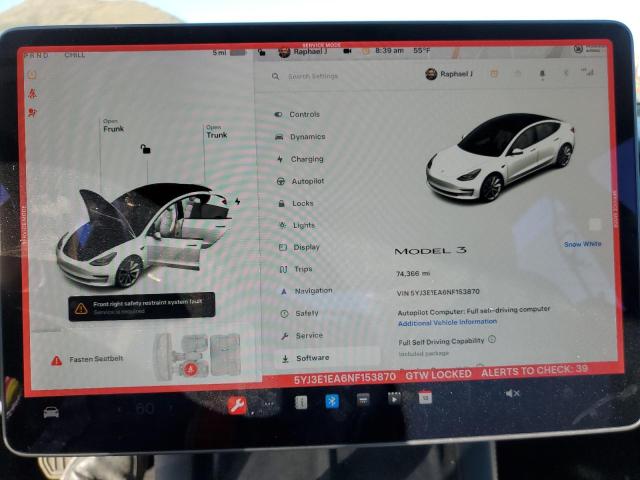The width and height of the screenshot is (640, 480).
Task: Tap the CHILL drive mode label
Action: point(75,55)
